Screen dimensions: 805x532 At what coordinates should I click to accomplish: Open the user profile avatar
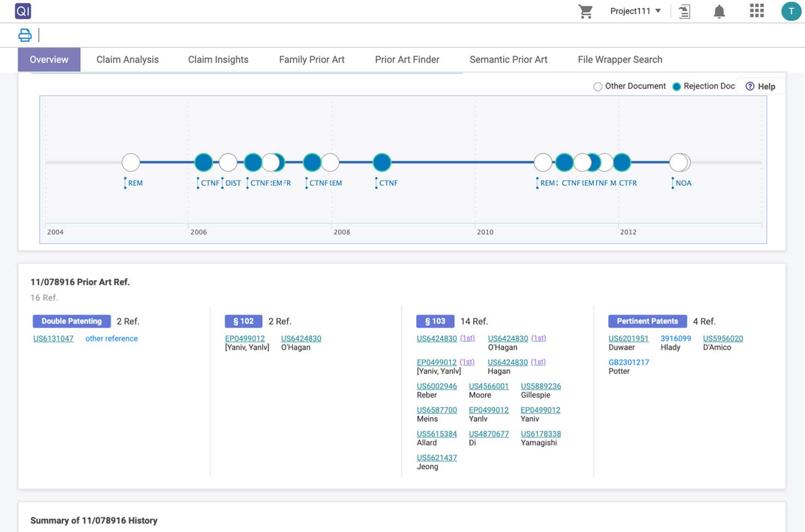coord(790,11)
